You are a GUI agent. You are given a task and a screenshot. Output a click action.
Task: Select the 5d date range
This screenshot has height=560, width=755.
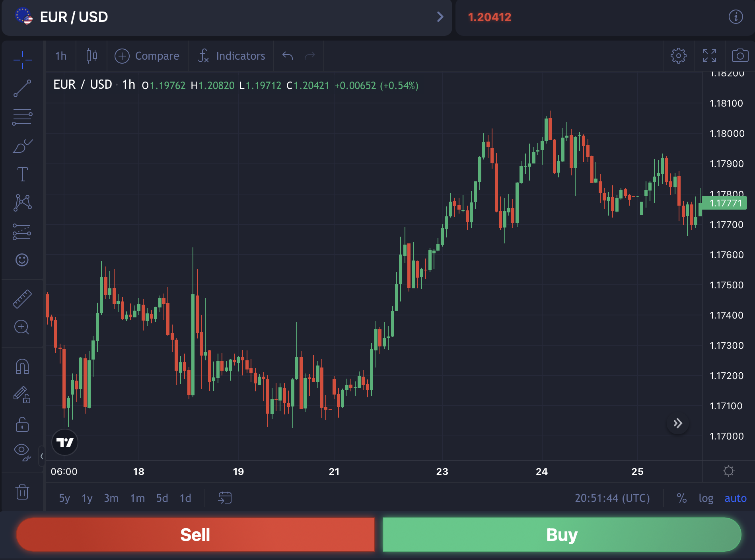[162, 498]
